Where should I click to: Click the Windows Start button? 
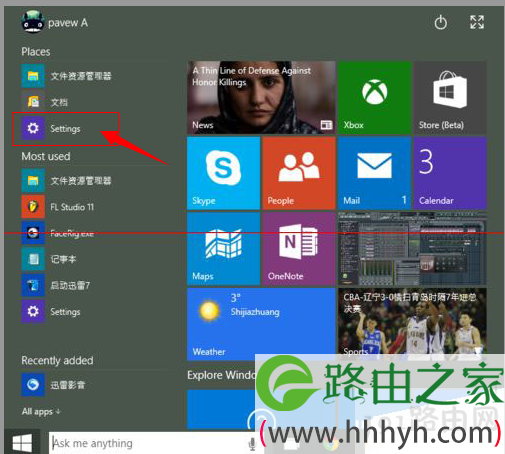pyautogui.click(x=22, y=443)
